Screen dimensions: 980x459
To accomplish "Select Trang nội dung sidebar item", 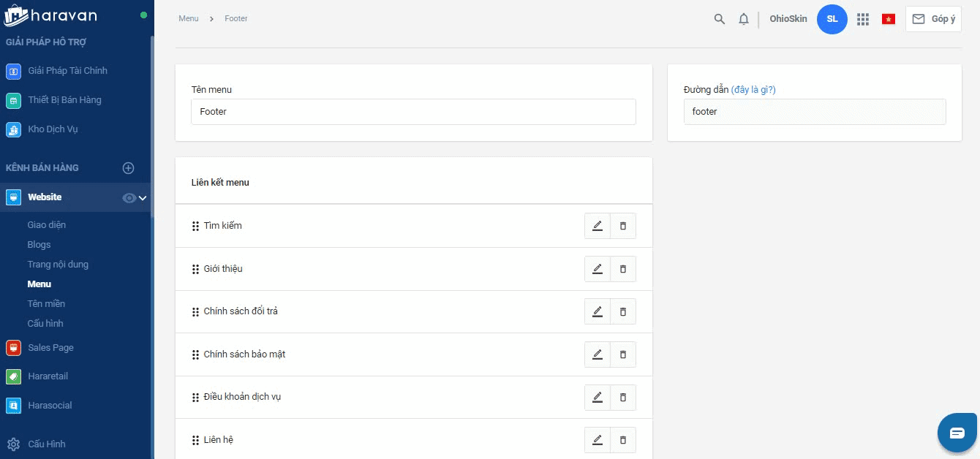I will (x=58, y=265).
